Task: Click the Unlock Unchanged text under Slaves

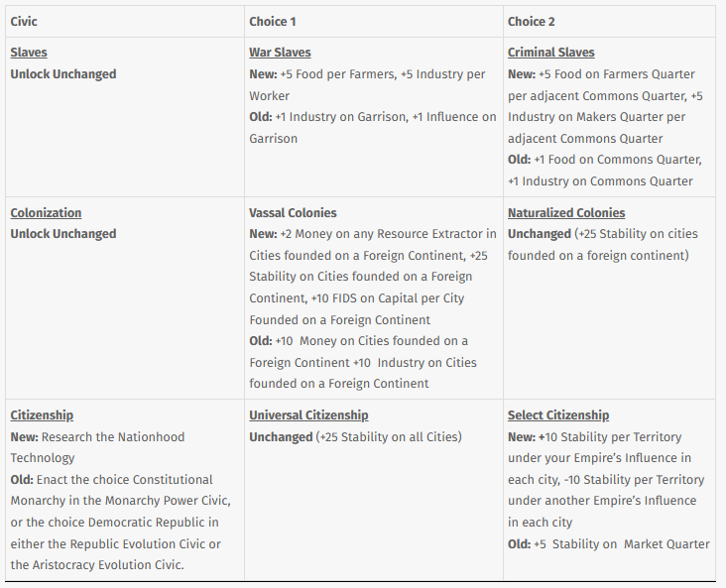Action: [x=62, y=74]
